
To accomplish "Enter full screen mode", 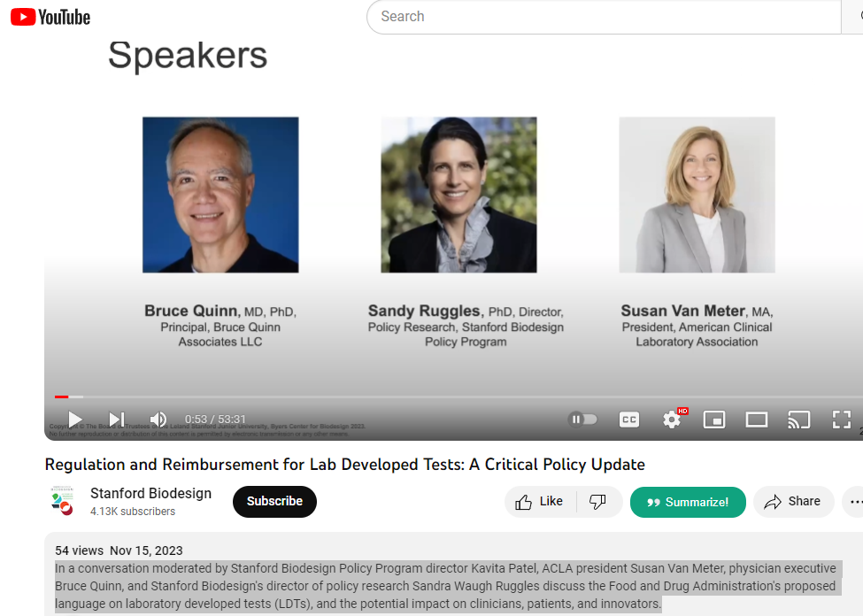I will tap(841, 420).
